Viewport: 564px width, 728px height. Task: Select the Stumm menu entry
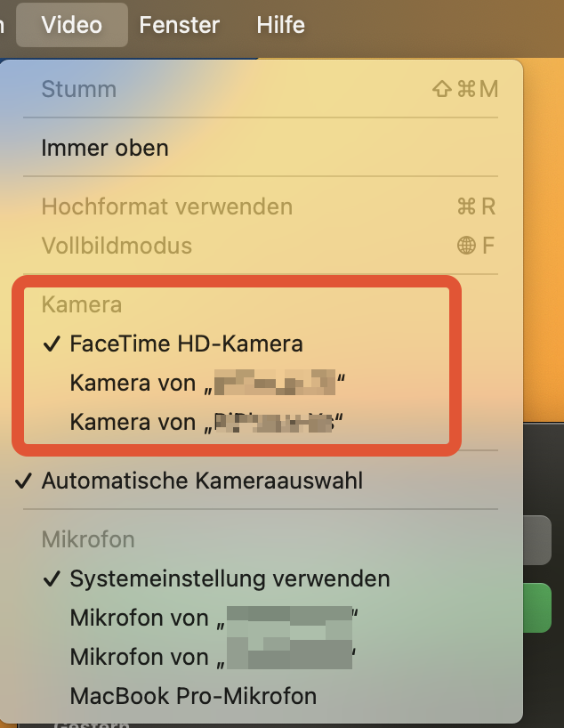click(x=79, y=89)
